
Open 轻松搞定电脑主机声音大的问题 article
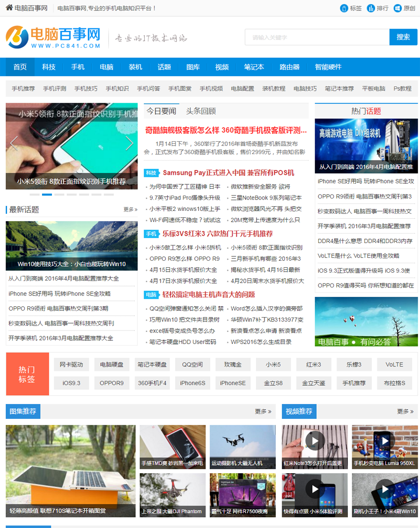(209, 295)
